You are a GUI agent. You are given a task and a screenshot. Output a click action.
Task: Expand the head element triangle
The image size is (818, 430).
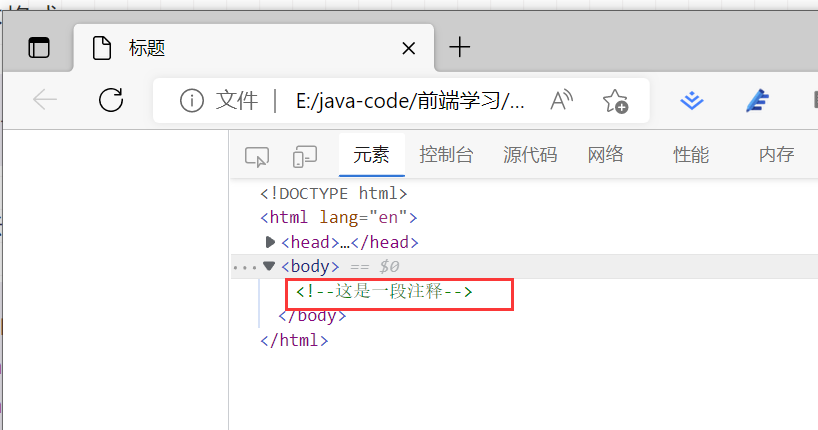tap(270, 242)
